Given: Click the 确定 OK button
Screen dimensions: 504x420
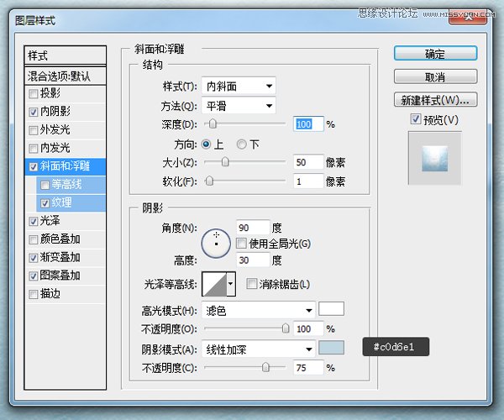Looking at the screenshot, I should coord(435,54).
